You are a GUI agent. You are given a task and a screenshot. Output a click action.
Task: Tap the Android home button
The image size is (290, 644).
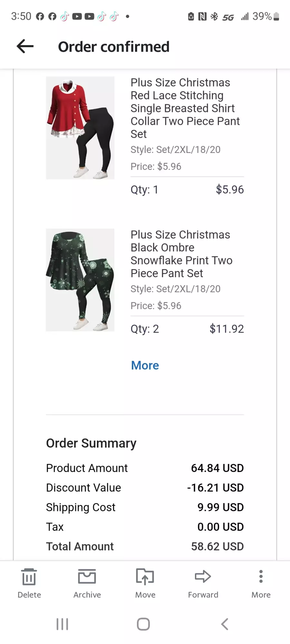[143, 624]
